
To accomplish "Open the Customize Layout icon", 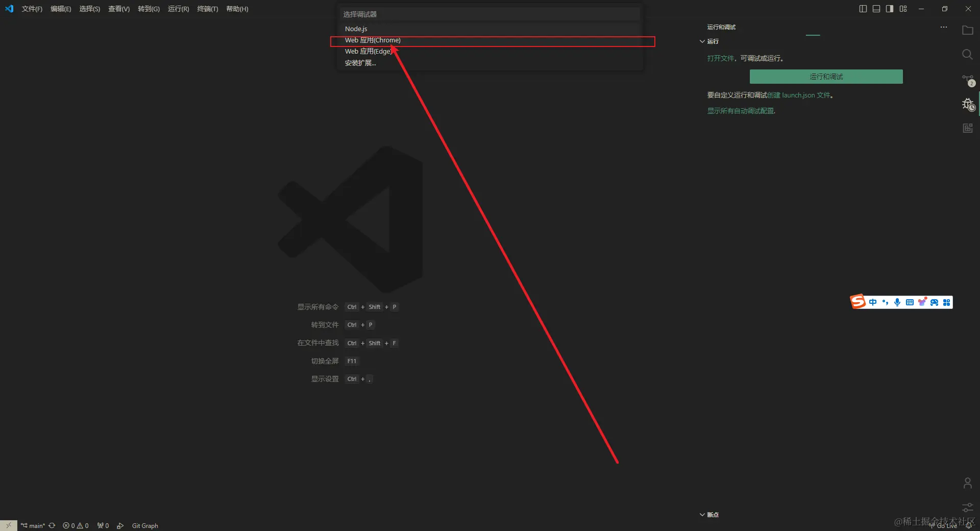I will [x=903, y=9].
